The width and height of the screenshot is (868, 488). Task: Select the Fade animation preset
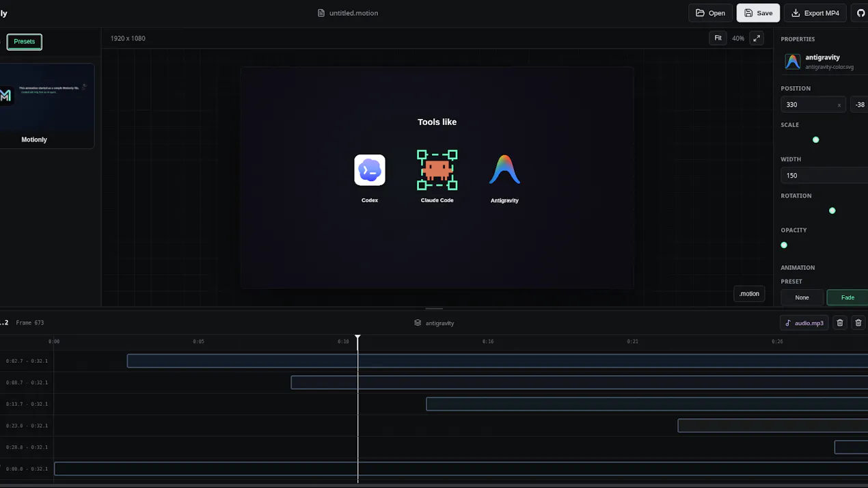[847, 297]
